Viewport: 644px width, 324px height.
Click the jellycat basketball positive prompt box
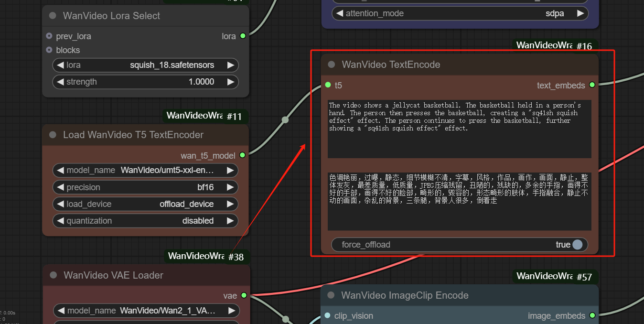pyautogui.click(x=460, y=129)
